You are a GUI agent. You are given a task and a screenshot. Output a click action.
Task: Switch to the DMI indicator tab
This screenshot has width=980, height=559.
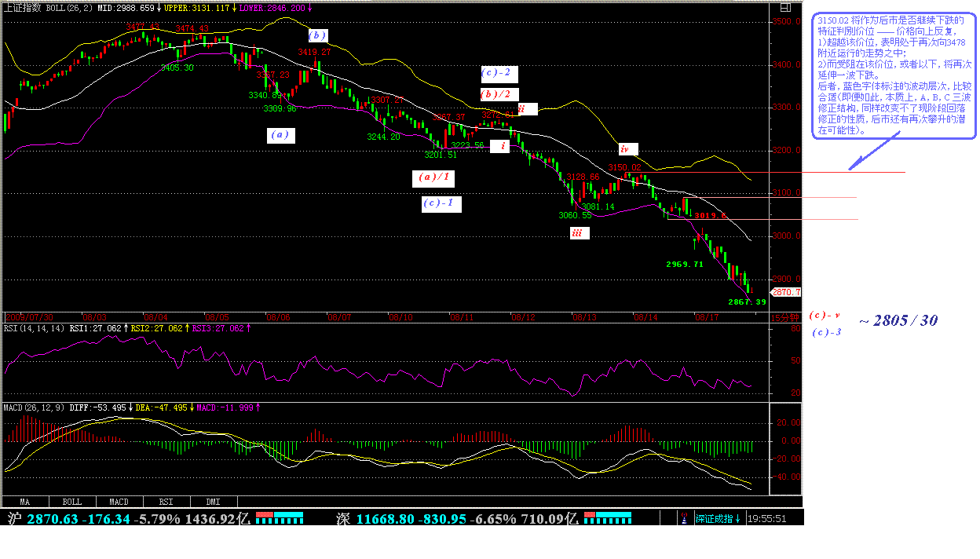click(214, 501)
